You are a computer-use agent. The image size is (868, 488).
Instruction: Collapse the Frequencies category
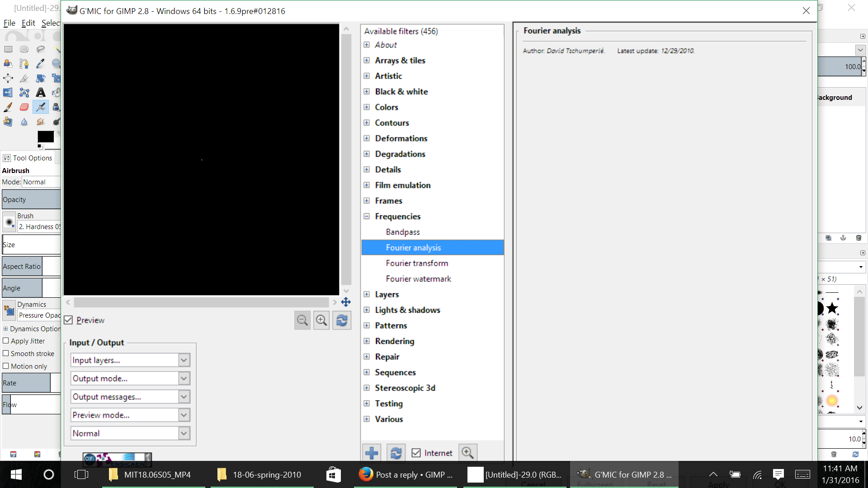[367, 216]
